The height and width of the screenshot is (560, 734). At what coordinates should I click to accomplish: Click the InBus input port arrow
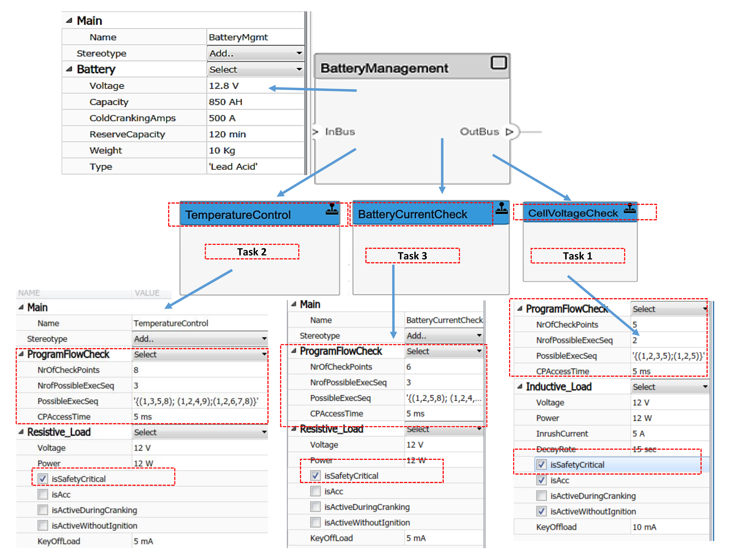(x=315, y=132)
